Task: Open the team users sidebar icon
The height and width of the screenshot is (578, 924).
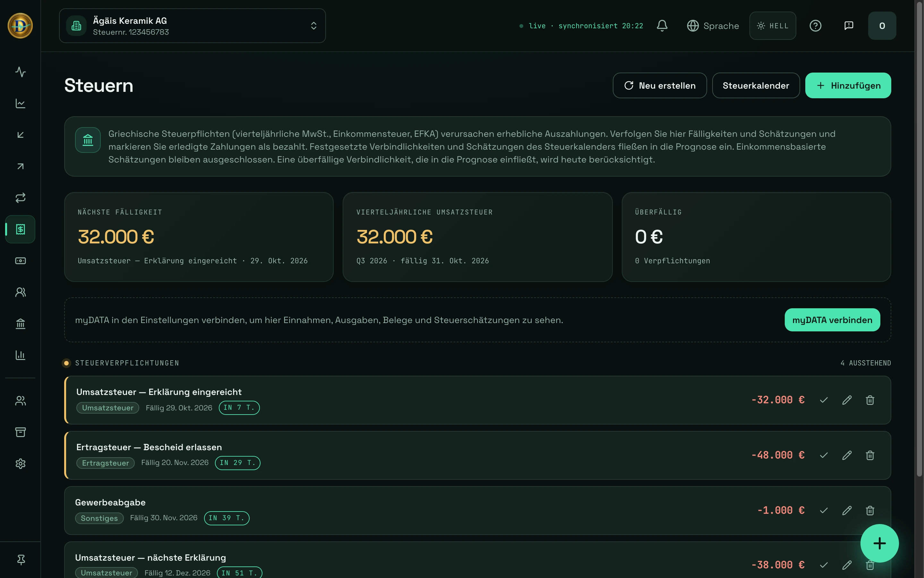Action: click(20, 401)
